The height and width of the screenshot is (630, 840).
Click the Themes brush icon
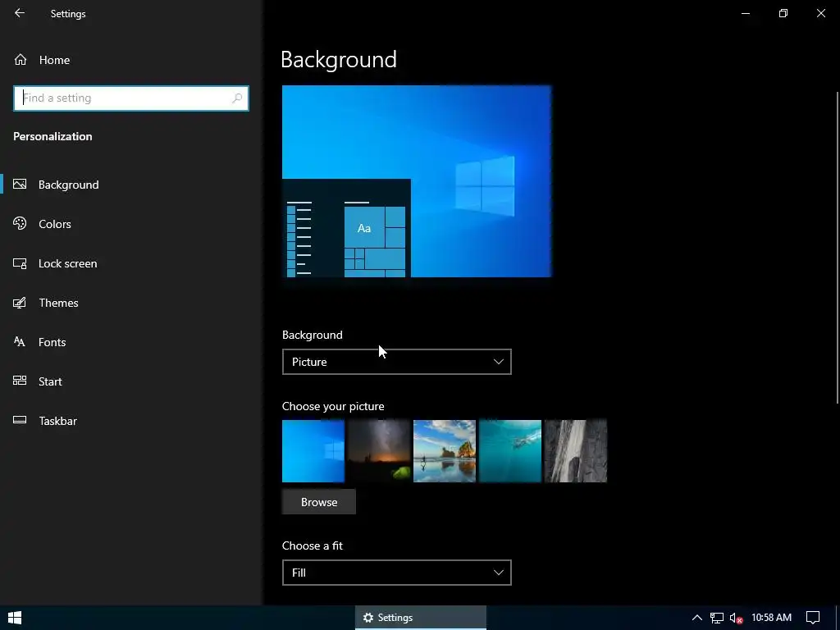click(x=20, y=303)
